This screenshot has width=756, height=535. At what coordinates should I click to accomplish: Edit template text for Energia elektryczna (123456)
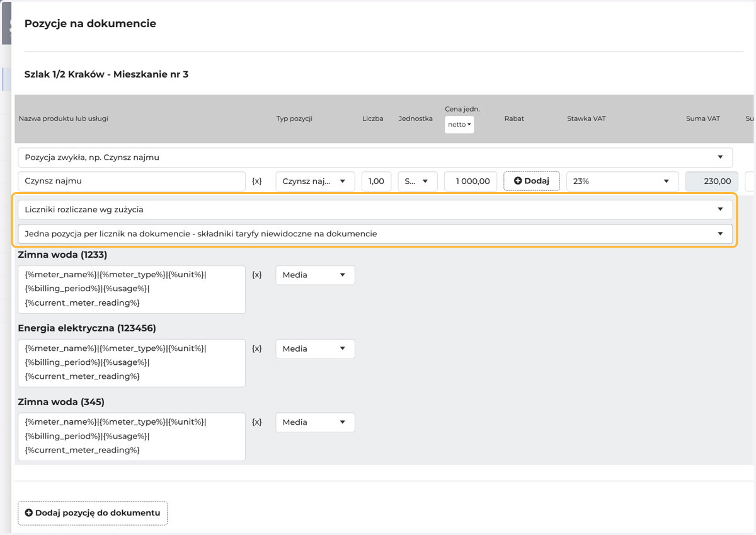[132, 363]
